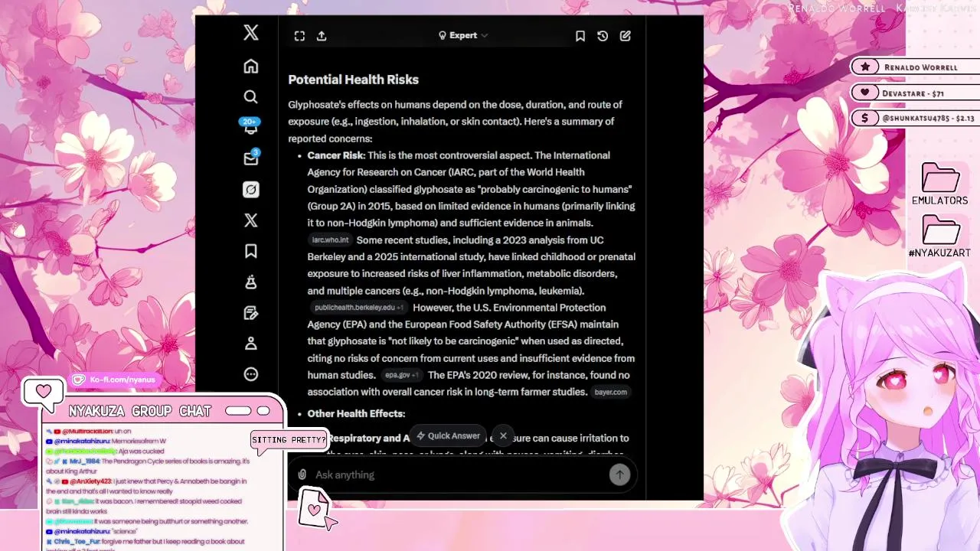
Task: Click the SITTING PRETTY? speech bubble
Action: (289, 440)
